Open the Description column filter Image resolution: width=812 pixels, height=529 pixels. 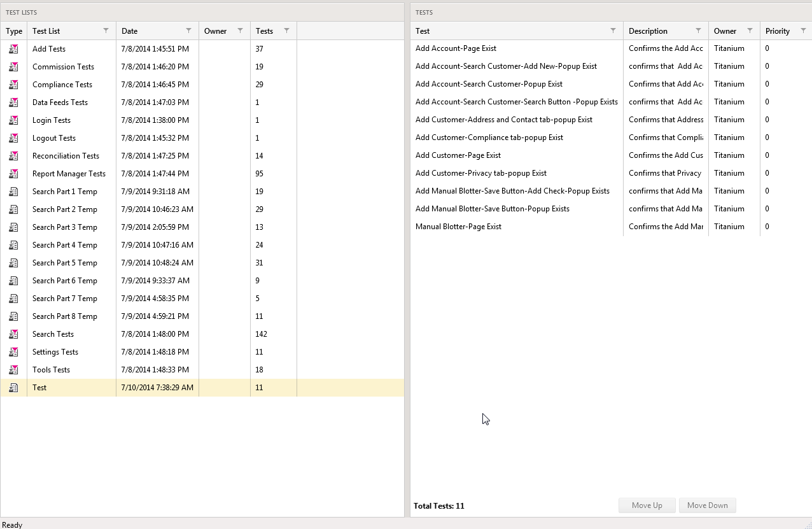click(x=698, y=31)
